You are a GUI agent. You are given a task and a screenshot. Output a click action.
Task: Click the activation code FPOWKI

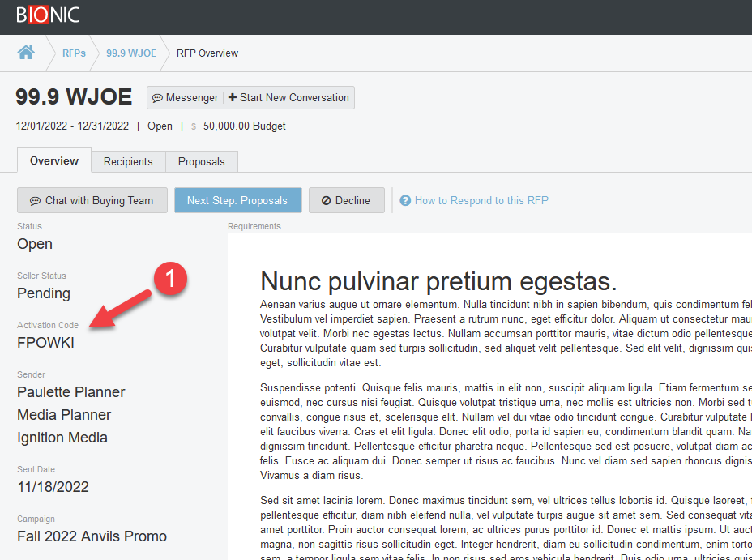(45, 343)
